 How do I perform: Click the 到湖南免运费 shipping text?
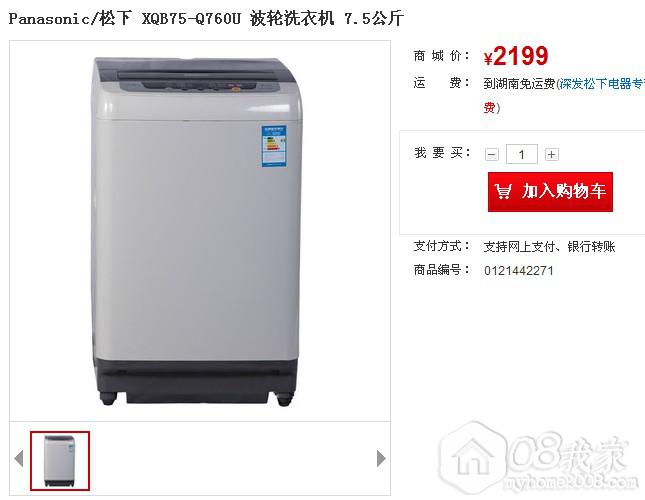coord(519,83)
